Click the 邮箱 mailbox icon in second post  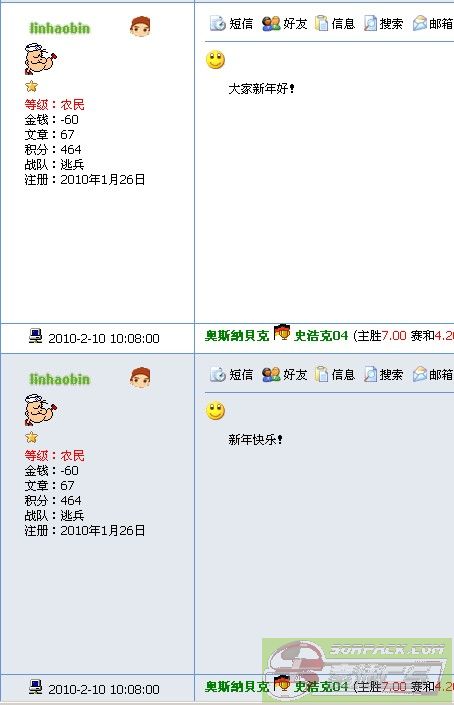(419, 374)
